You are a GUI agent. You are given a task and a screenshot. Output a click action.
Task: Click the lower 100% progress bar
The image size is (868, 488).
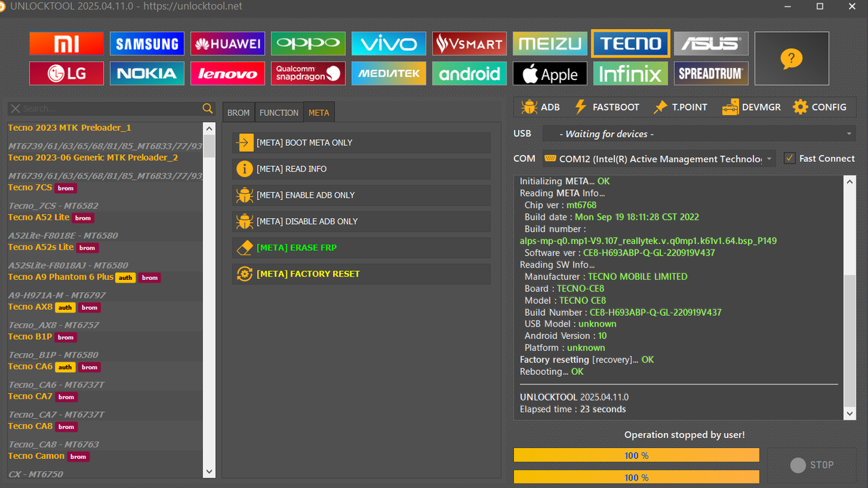point(636,477)
